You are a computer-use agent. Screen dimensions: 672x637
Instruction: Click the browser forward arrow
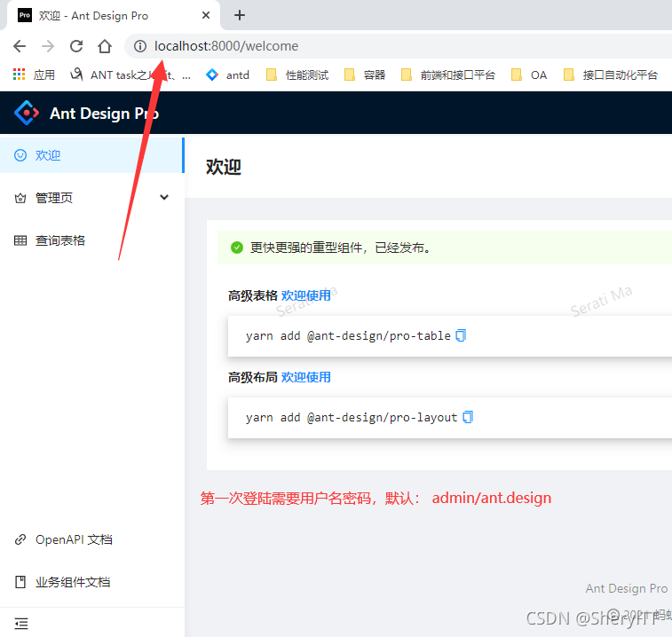tap(48, 46)
